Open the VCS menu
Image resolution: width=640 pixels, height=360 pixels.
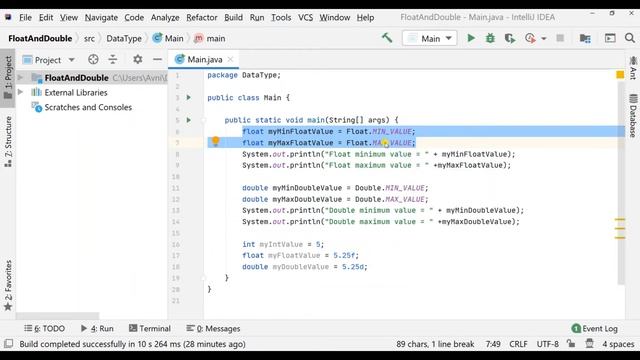point(305,18)
